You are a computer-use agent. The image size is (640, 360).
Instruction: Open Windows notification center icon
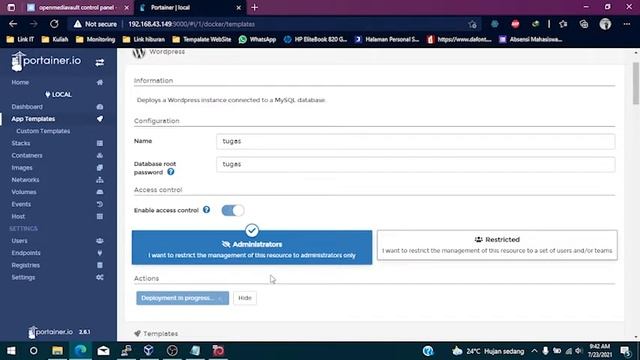pyautogui.click(x=624, y=351)
